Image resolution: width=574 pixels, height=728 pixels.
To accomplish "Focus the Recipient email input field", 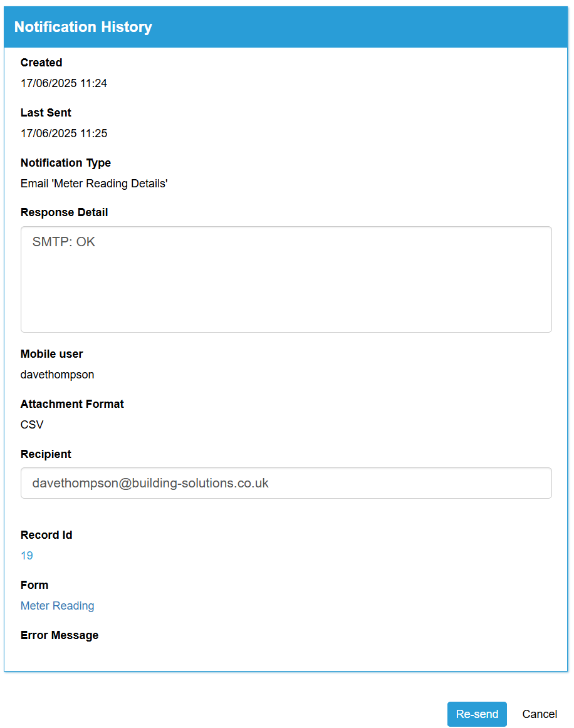I will pos(286,483).
